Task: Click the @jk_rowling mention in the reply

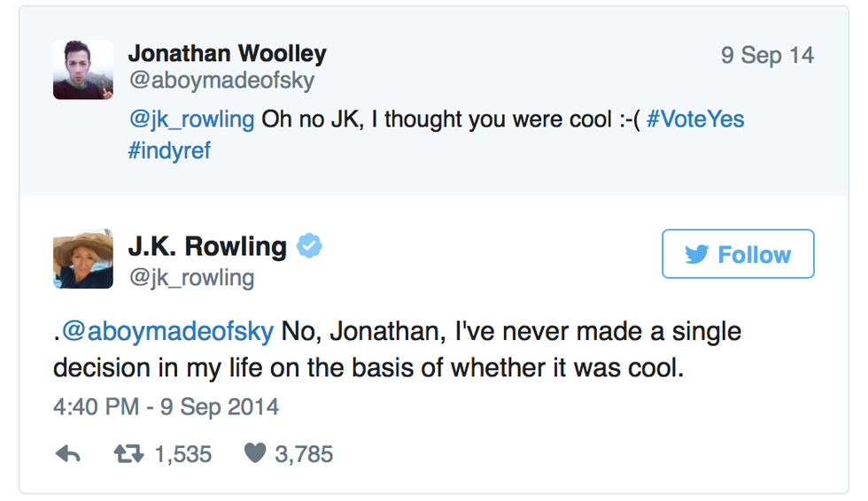Action: tap(191, 119)
